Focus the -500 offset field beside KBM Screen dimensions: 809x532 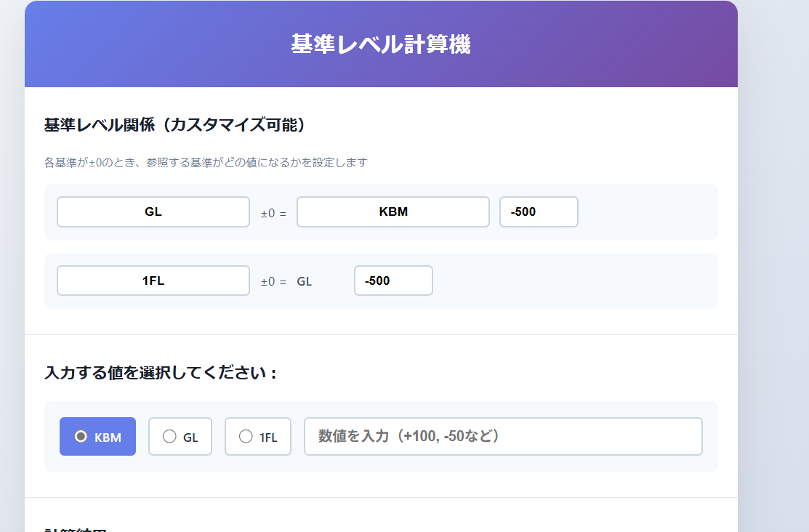coord(539,212)
